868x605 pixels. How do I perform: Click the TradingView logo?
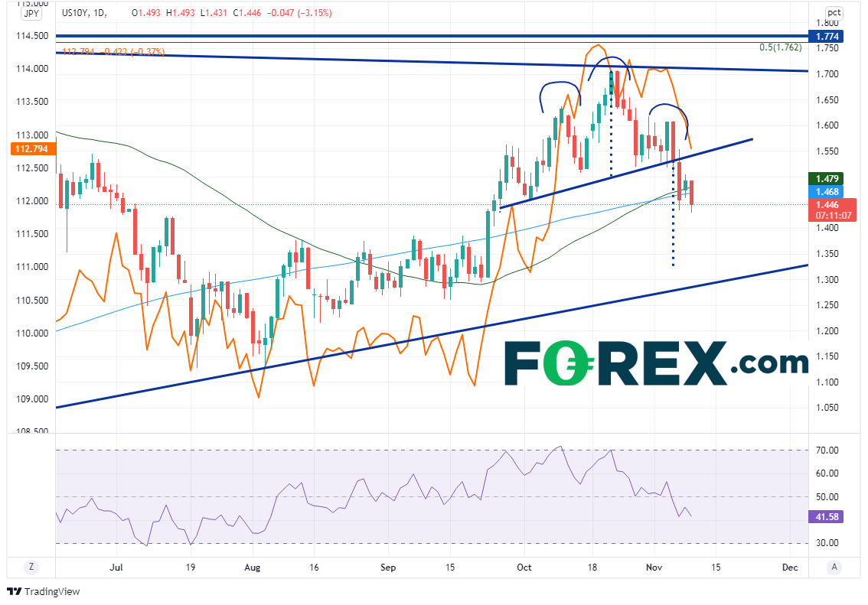pyautogui.click(x=43, y=591)
